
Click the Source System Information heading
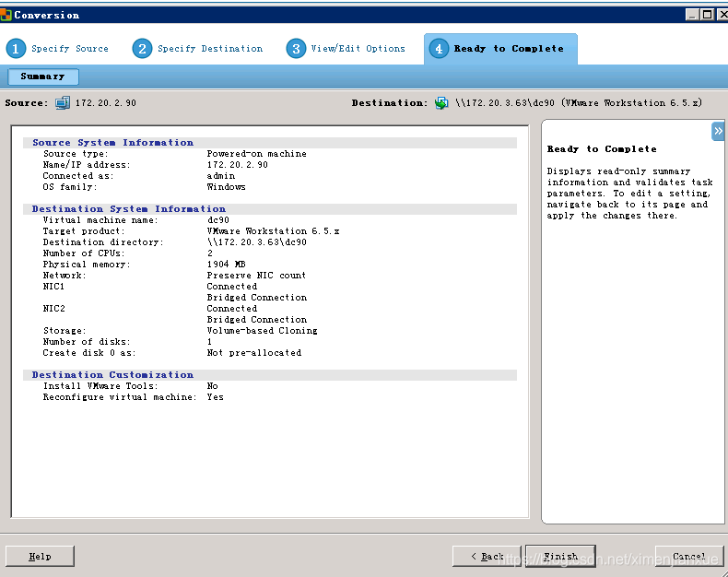click(x=112, y=143)
